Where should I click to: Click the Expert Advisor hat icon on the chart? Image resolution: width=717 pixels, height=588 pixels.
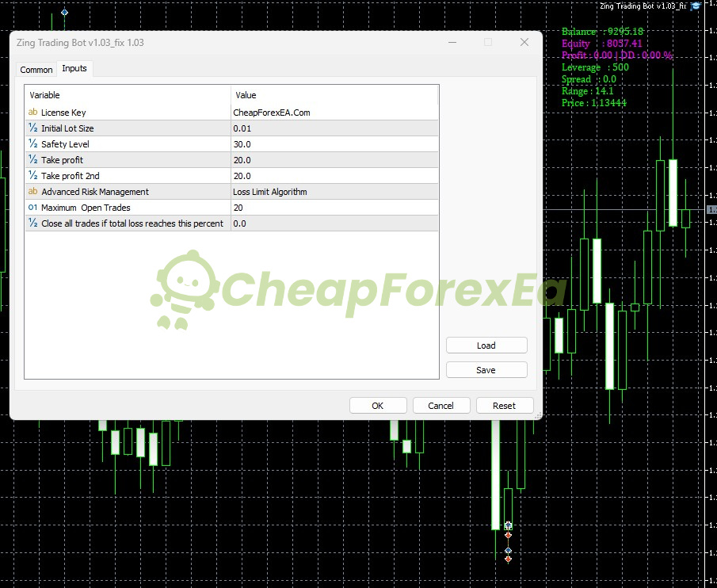696,6
